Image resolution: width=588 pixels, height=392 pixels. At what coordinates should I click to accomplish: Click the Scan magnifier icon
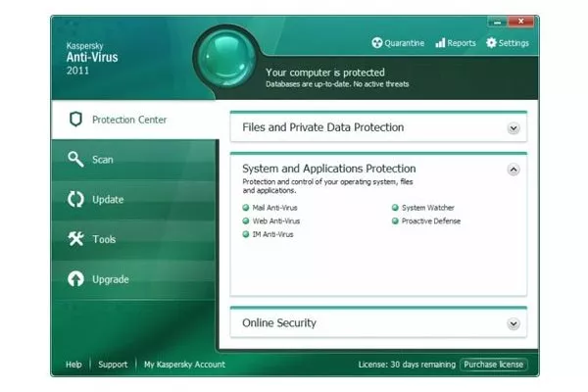click(75, 160)
